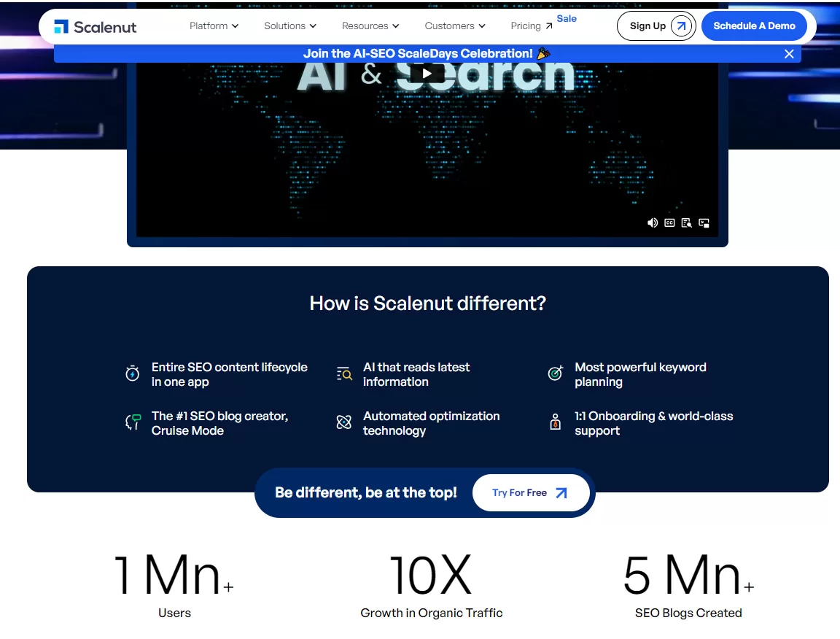Click the 'Growth in Organic Traffic' label

pyautogui.click(x=431, y=613)
